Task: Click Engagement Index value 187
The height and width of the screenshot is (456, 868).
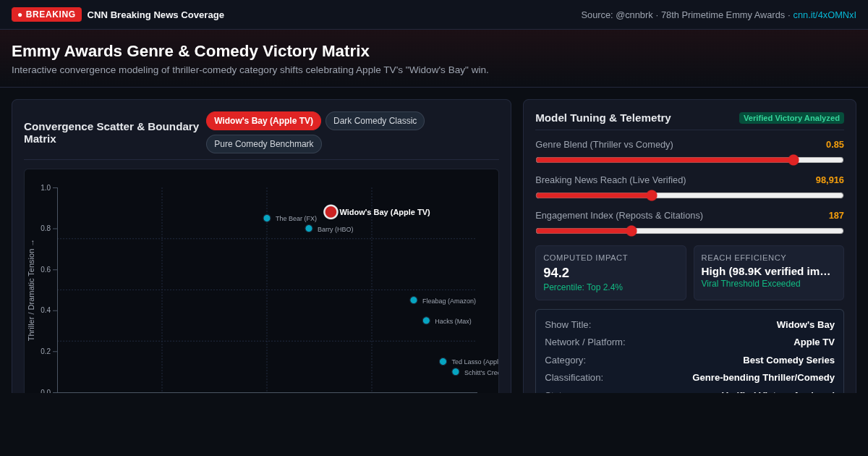Action: tap(836, 216)
